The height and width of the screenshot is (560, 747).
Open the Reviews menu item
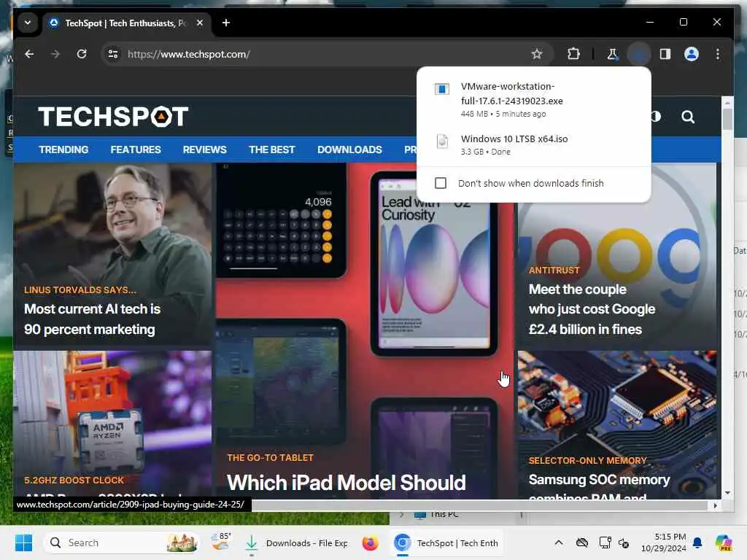204,149
